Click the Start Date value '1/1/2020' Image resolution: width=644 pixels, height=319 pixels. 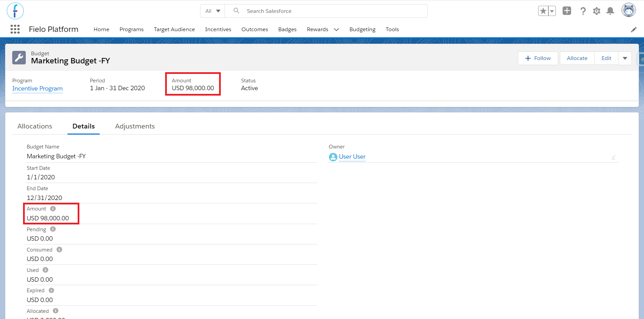(41, 177)
